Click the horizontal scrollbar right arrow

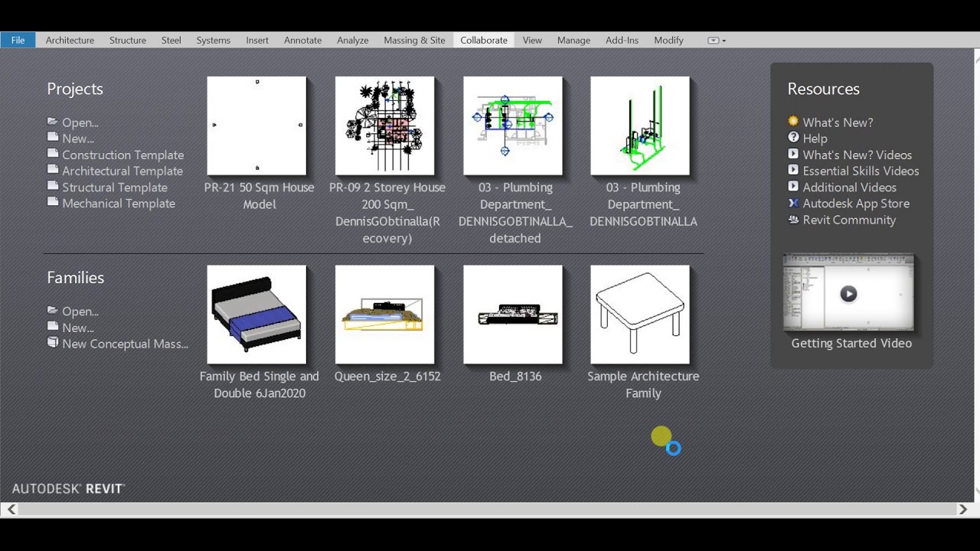coord(962,509)
